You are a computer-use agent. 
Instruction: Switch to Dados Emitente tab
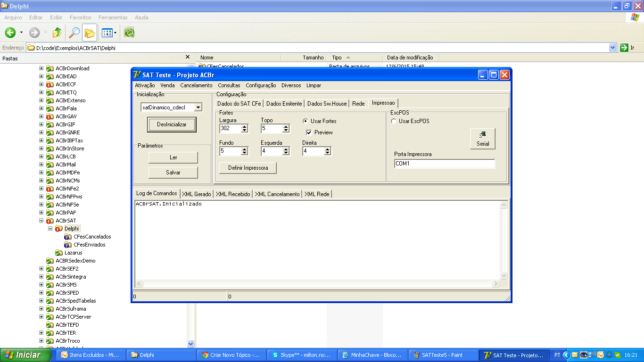(x=284, y=104)
